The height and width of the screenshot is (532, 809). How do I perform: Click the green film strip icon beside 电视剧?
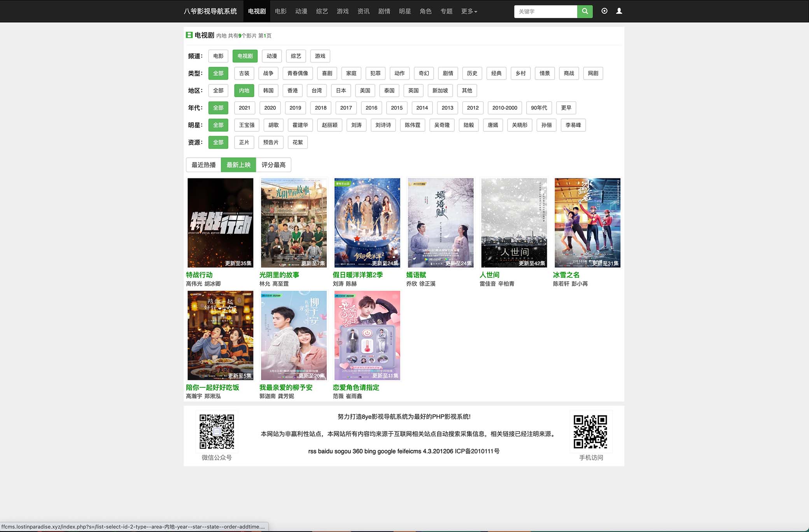click(x=189, y=35)
